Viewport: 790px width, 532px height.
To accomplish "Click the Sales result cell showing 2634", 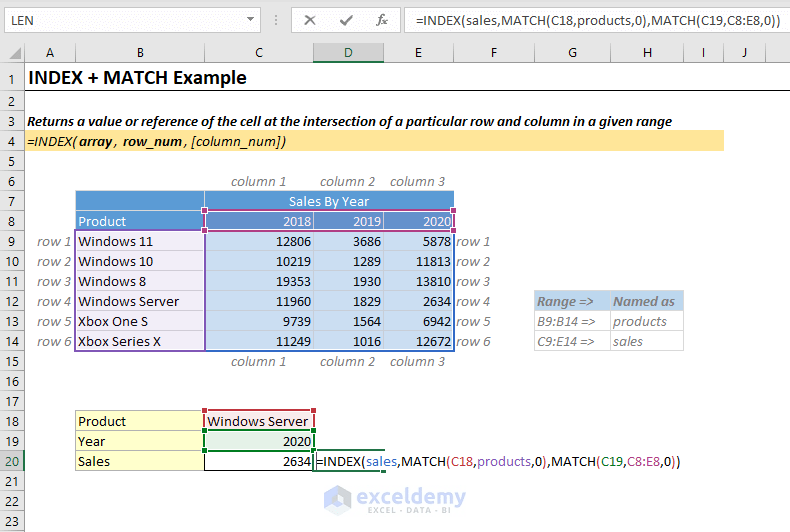I will click(x=259, y=461).
